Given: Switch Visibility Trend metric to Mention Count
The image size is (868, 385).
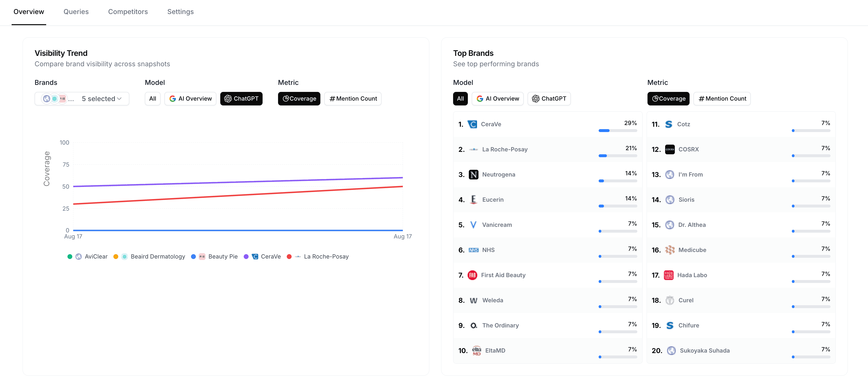Looking at the screenshot, I should tap(353, 99).
